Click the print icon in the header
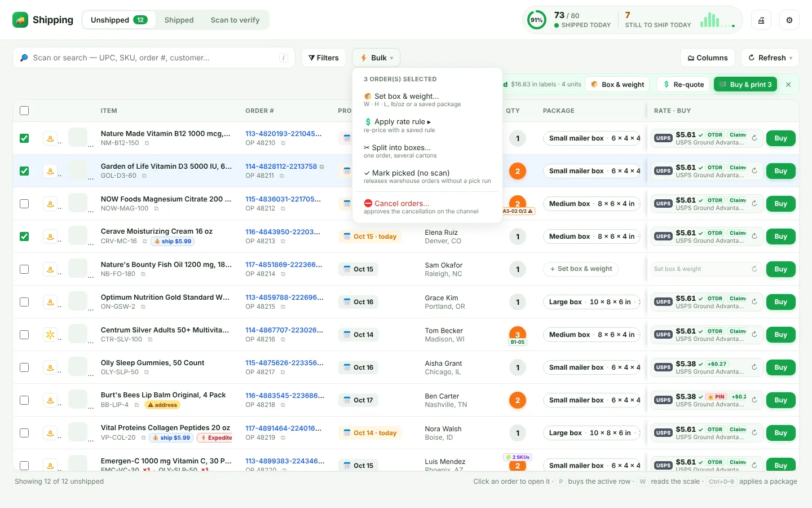812x508 pixels. (761, 20)
